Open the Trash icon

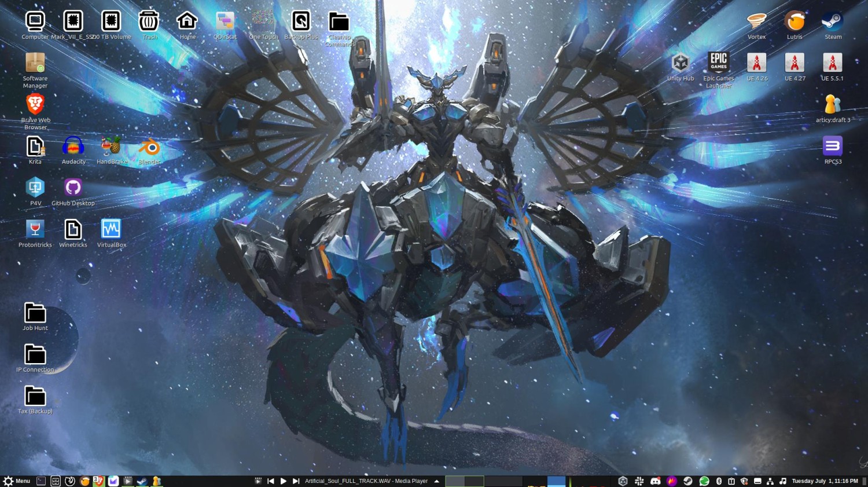coord(149,25)
